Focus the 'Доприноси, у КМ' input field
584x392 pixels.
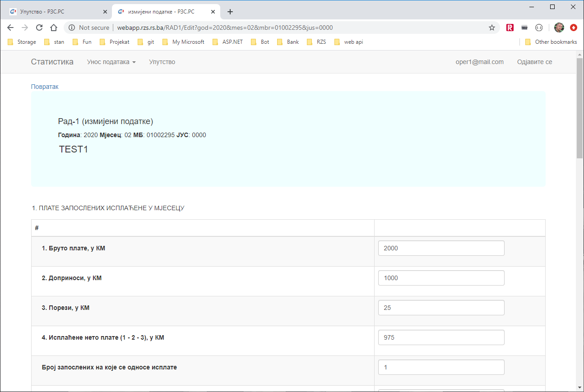(441, 278)
